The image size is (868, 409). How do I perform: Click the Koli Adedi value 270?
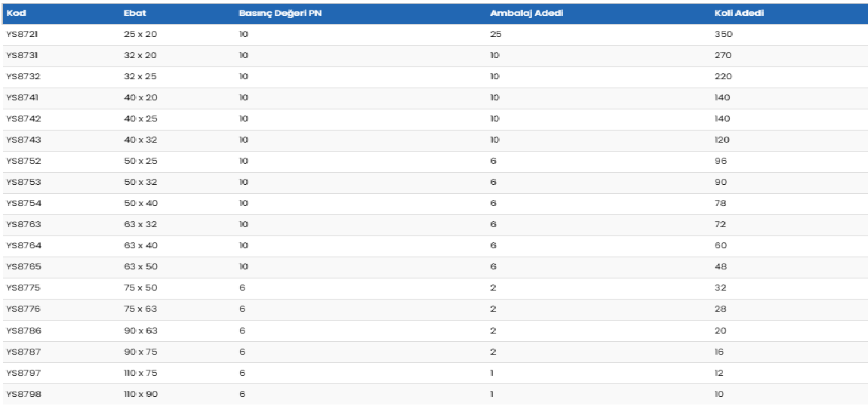pyautogui.click(x=722, y=55)
